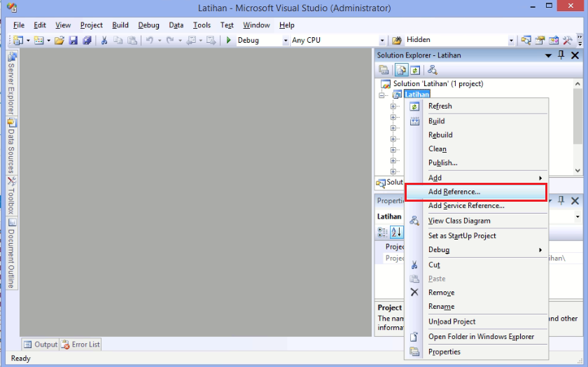Open the Project menu
Screen dimensions: 588x367
pos(91,25)
